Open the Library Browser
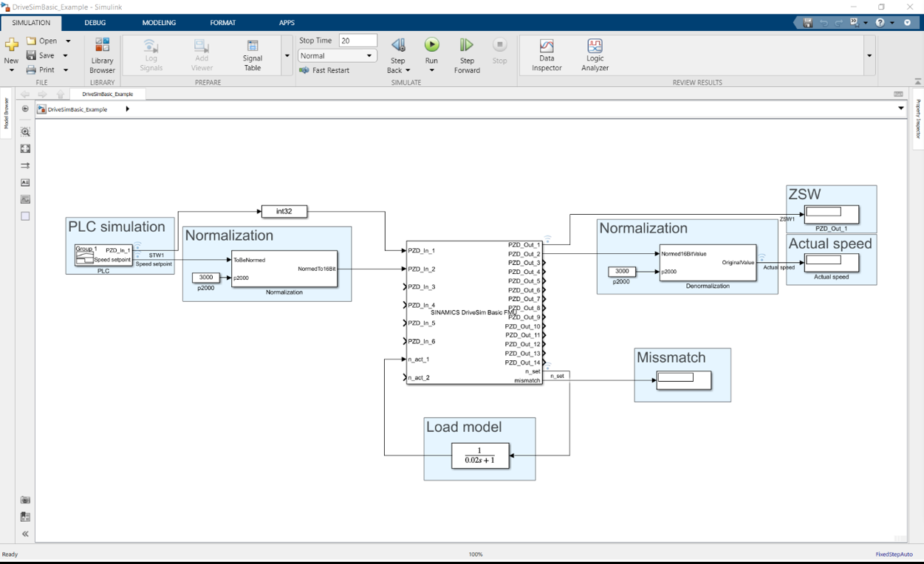 click(102, 55)
